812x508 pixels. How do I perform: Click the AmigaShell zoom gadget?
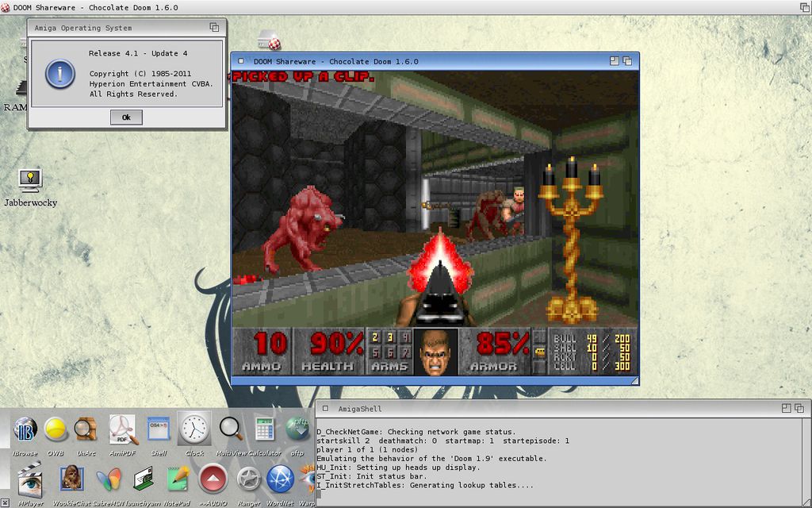[x=786, y=409]
